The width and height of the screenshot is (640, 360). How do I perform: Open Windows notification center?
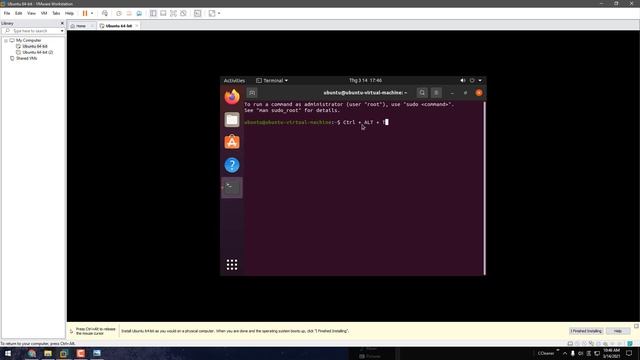pyautogui.click(x=629, y=353)
